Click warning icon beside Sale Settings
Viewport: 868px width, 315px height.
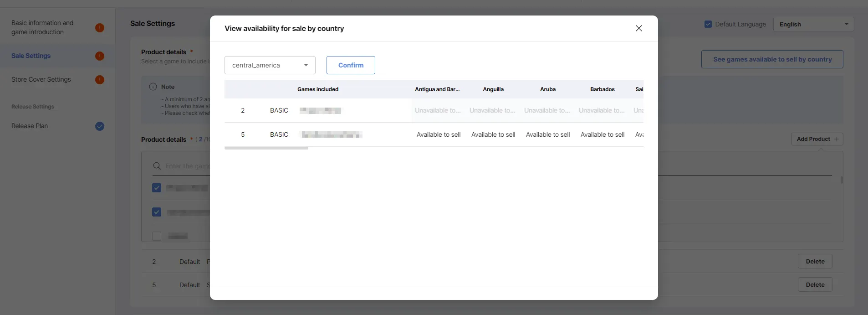click(100, 56)
